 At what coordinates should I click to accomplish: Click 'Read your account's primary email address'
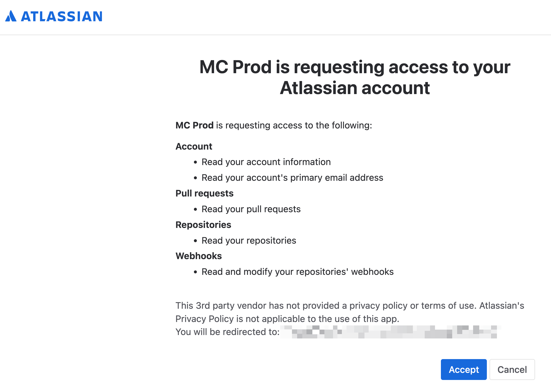[x=292, y=178]
